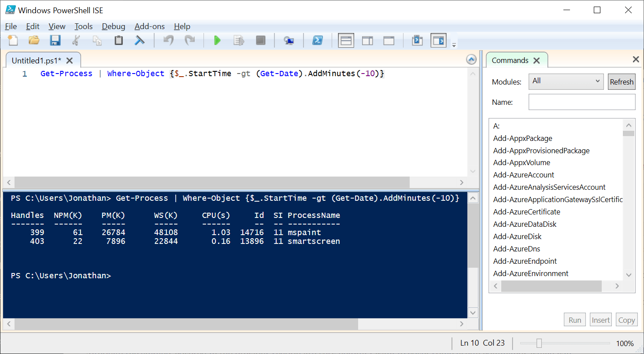Save the script using the floppy disk icon
The width and height of the screenshot is (644, 354).
55,41
